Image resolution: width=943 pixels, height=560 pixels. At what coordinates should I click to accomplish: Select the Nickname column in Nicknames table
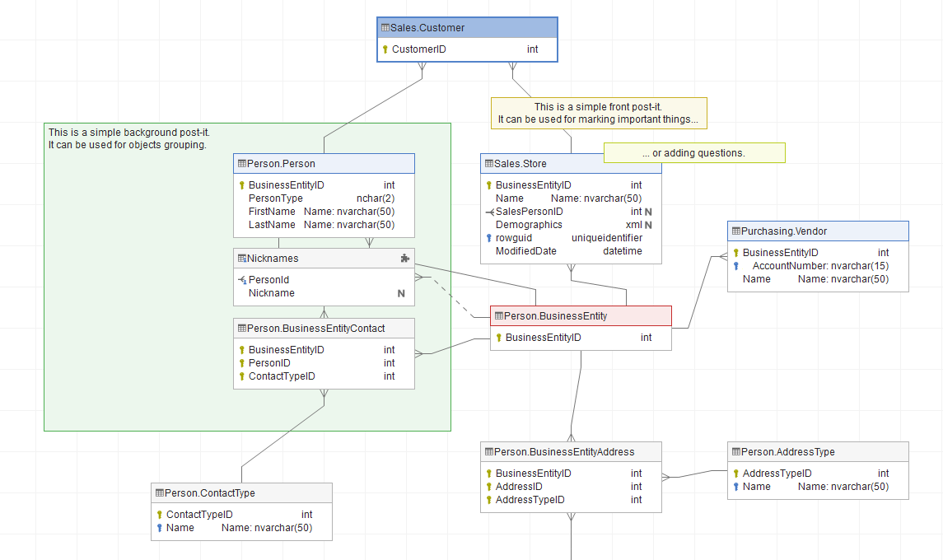pos(272,293)
